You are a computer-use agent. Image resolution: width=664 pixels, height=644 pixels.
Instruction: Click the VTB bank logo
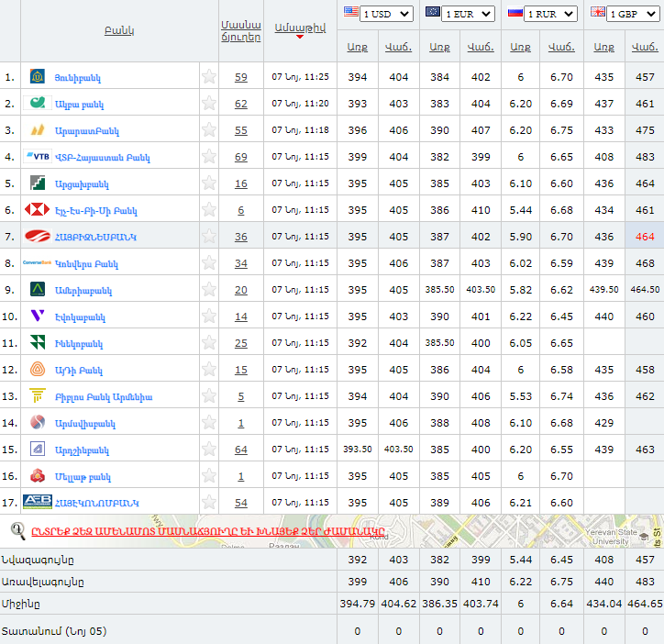click(x=38, y=156)
